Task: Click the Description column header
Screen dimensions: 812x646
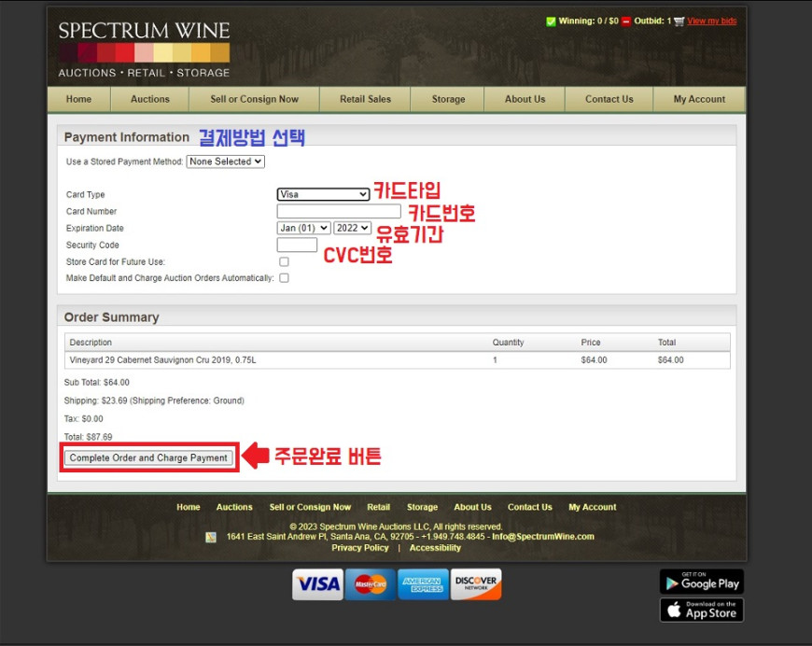Action: click(91, 343)
